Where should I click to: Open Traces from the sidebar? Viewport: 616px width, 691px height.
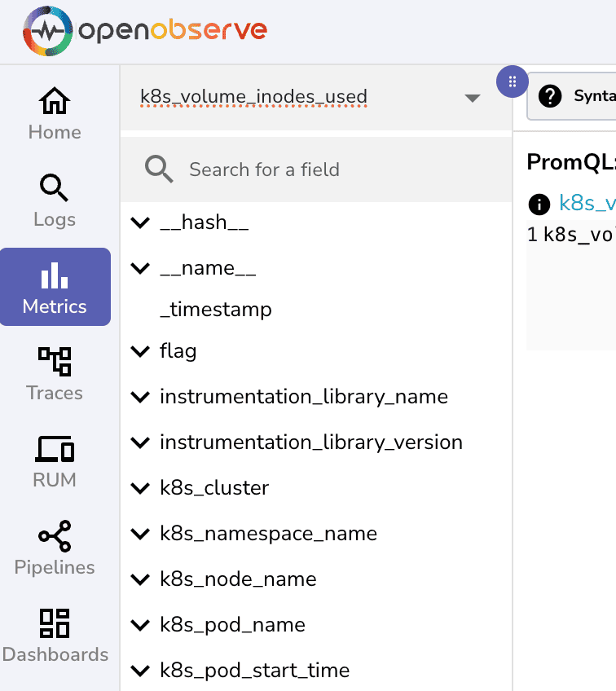click(x=55, y=363)
